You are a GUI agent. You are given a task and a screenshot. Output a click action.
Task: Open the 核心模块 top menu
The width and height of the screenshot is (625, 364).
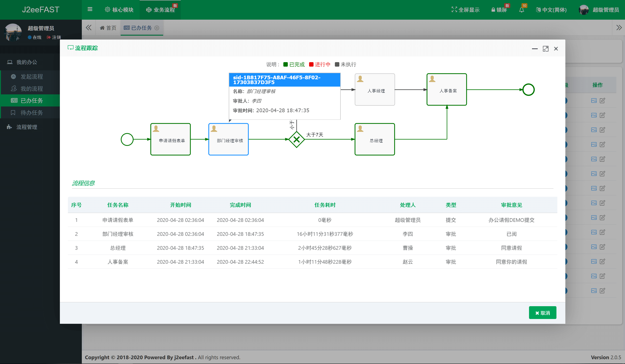click(119, 10)
